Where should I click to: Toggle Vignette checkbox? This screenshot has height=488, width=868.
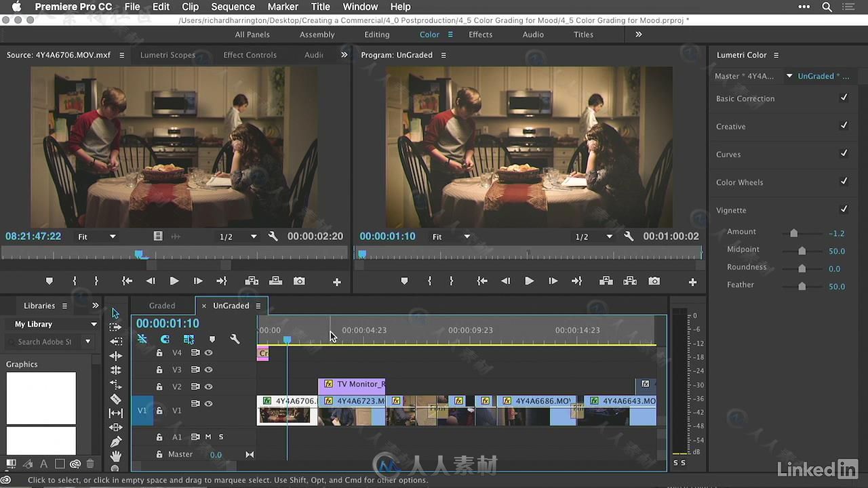[844, 209]
